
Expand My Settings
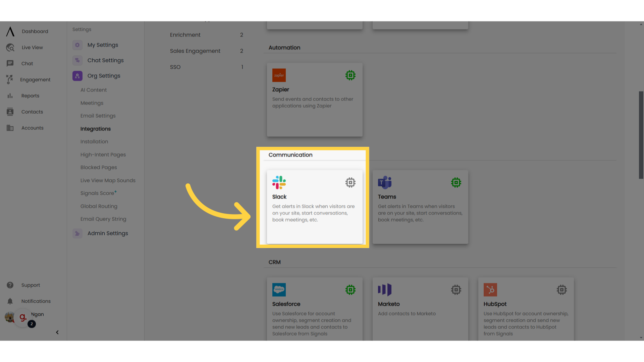pyautogui.click(x=103, y=45)
